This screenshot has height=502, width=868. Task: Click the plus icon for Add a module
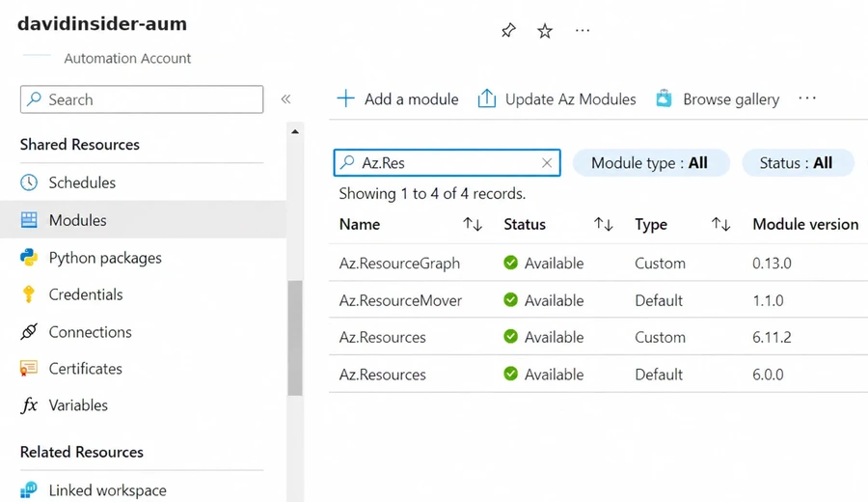pyautogui.click(x=345, y=98)
